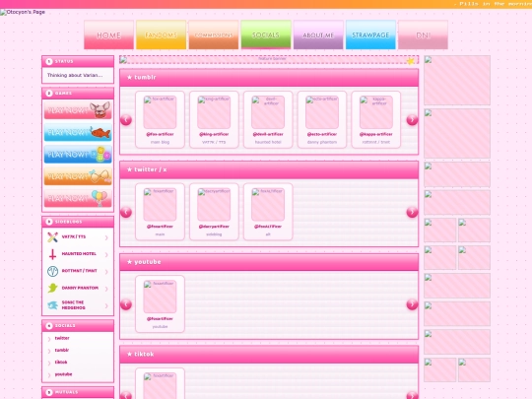Click next arrow in twitter carousel
The image size is (532, 399).
click(412, 212)
